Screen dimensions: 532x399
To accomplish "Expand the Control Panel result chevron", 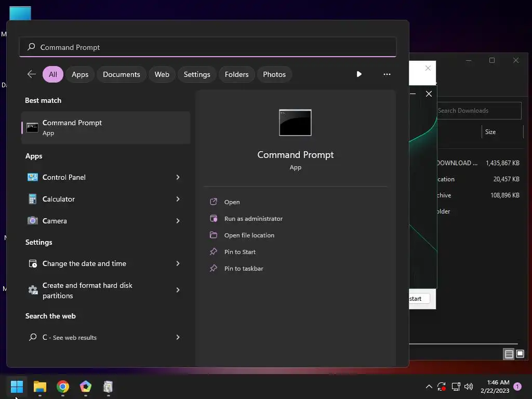I will pos(178,177).
